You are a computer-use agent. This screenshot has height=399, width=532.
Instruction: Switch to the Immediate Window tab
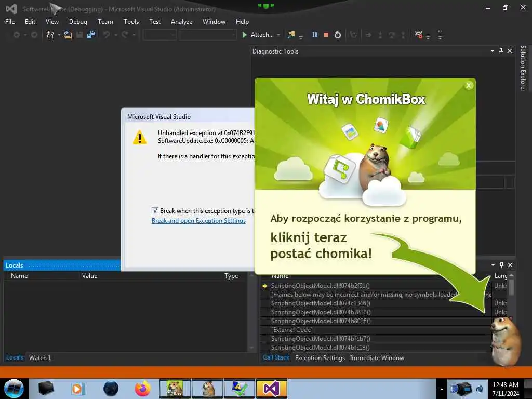pyautogui.click(x=377, y=358)
